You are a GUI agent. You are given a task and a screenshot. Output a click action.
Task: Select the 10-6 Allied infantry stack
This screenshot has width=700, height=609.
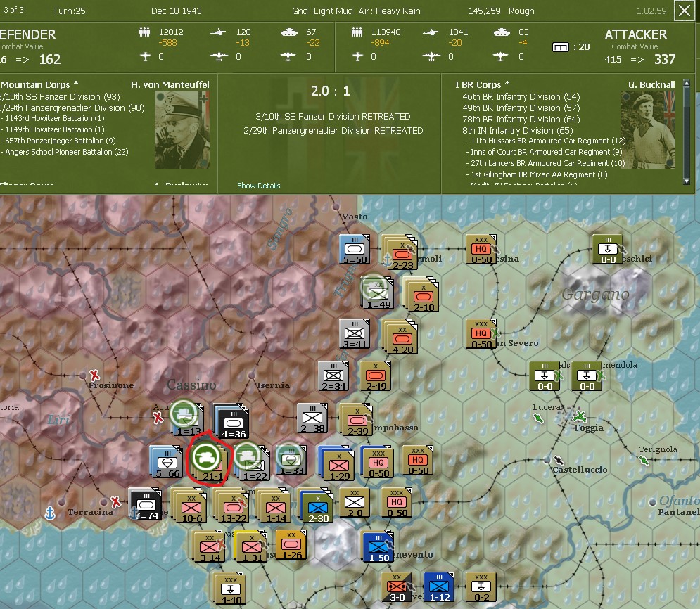click(189, 506)
